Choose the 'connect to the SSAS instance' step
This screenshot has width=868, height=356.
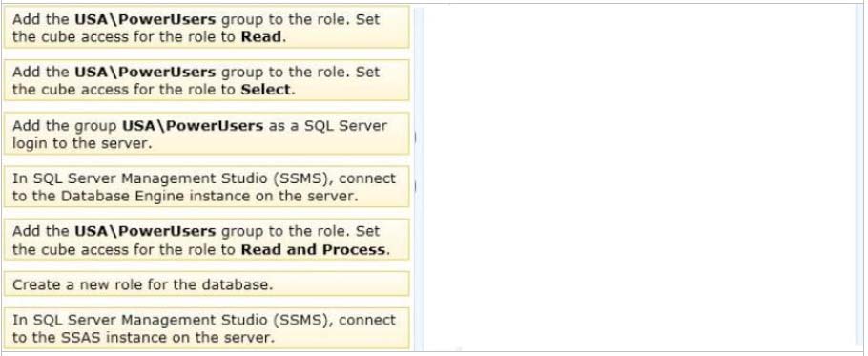click(x=206, y=328)
